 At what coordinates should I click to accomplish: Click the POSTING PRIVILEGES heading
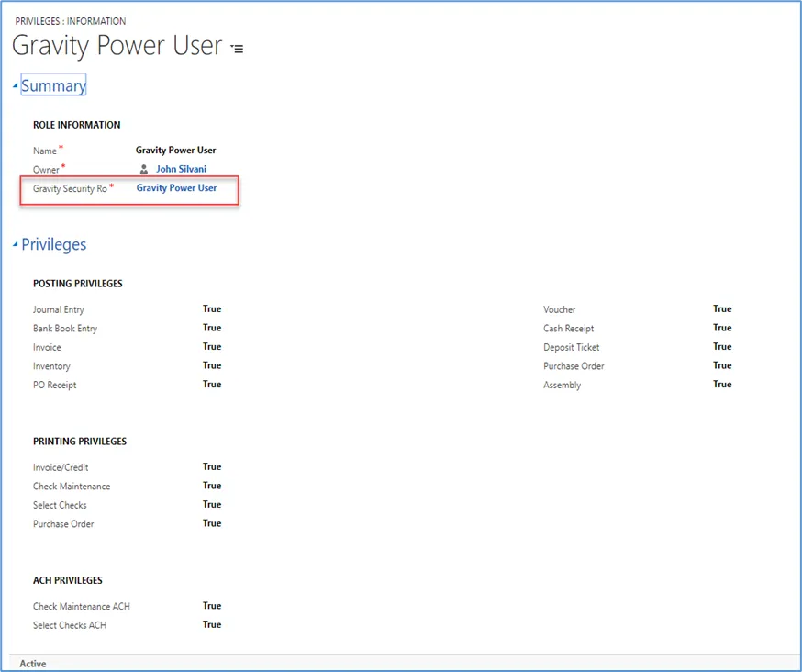coord(78,284)
